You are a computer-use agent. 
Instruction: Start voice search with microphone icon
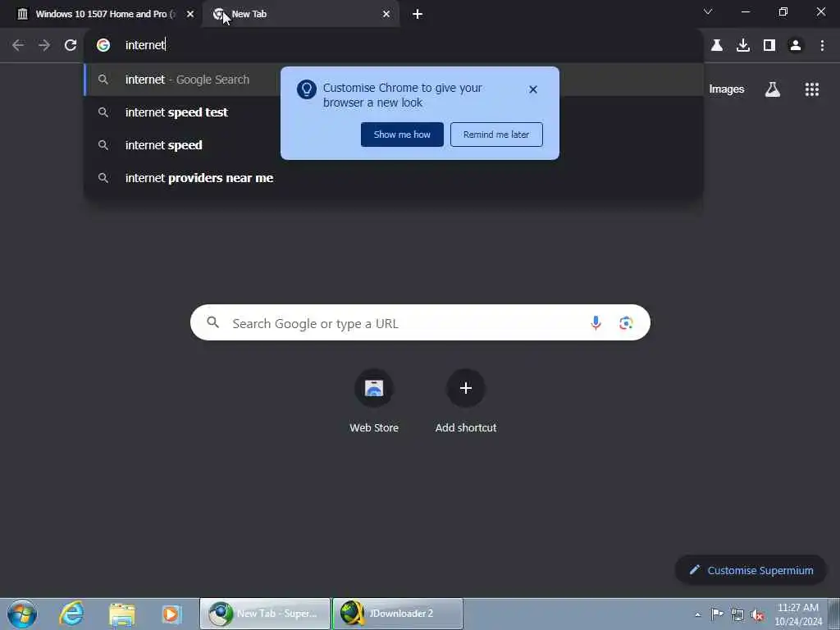pos(596,322)
